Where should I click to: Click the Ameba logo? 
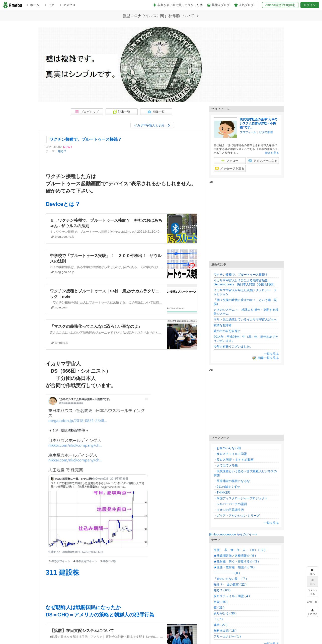pos(13,5)
